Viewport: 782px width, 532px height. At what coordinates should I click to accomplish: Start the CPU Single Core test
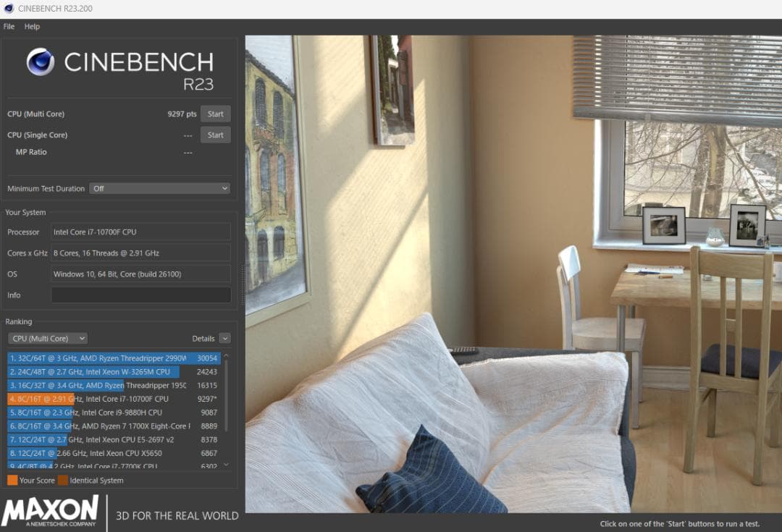point(215,135)
